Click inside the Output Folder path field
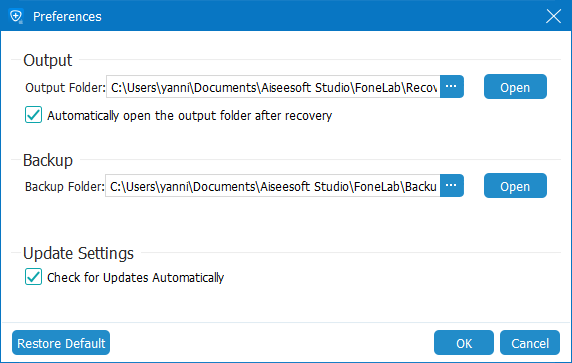 tap(273, 87)
